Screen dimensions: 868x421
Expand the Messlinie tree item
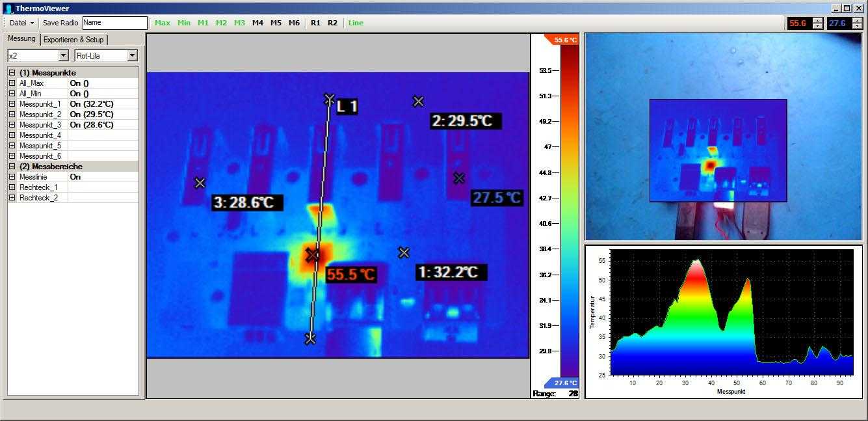click(12, 177)
